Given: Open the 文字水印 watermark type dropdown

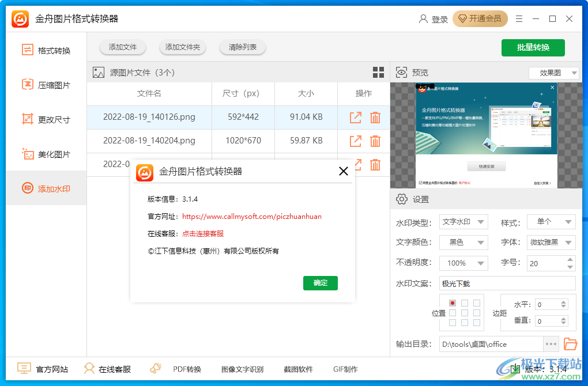Looking at the screenshot, I should pyautogui.click(x=463, y=222).
